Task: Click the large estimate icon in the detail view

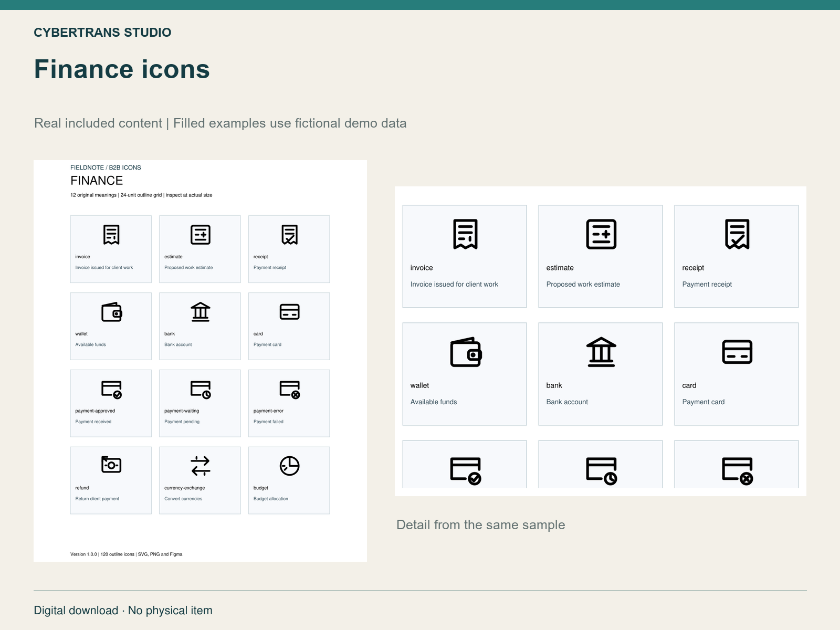Action: pyautogui.click(x=601, y=234)
